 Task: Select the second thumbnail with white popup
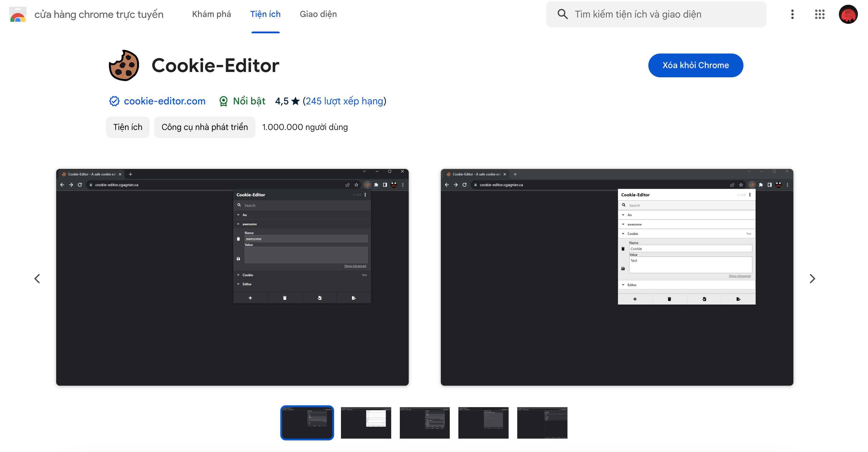pos(366,423)
